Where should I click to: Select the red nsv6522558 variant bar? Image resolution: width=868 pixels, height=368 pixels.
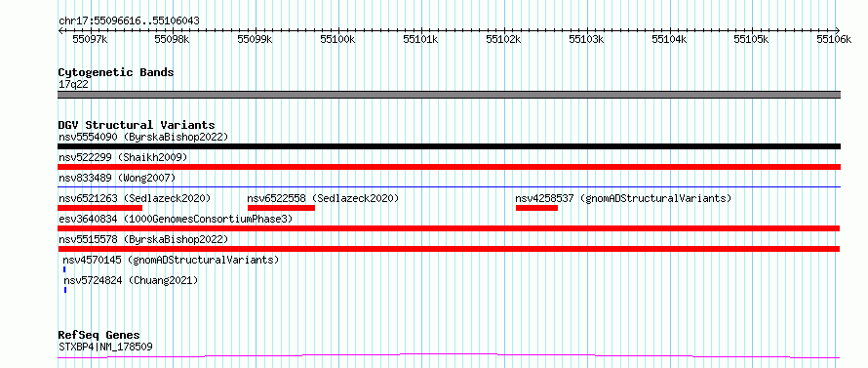click(281, 208)
